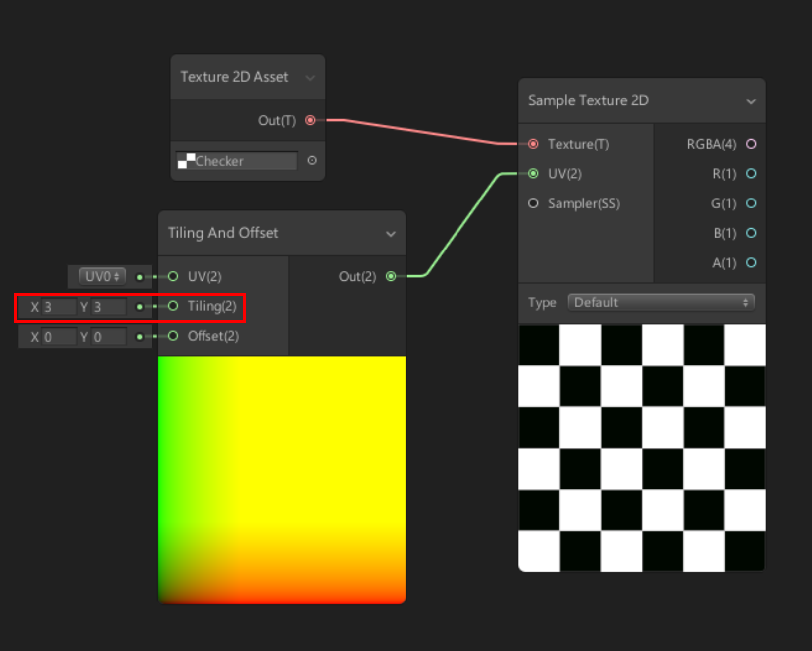Open the Checker texture object picker
Image resolution: width=812 pixels, height=651 pixels.
[x=312, y=160]
